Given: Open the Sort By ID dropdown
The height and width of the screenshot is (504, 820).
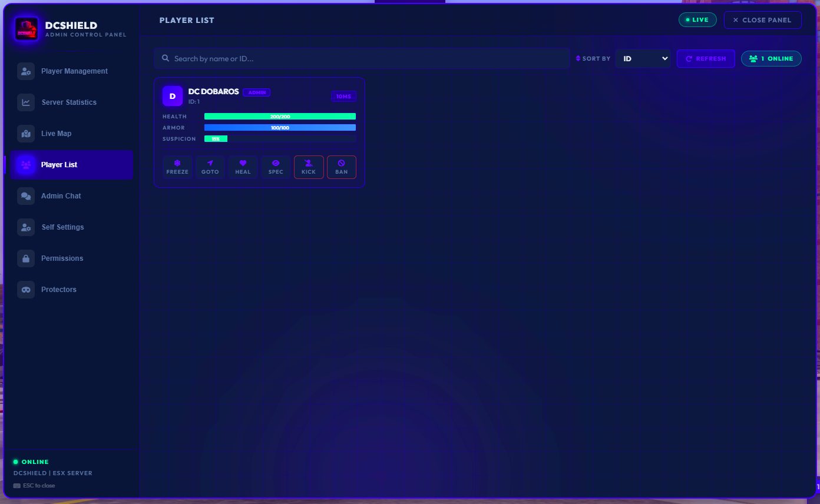Looking at the screenshot, I should coord(643,58).
